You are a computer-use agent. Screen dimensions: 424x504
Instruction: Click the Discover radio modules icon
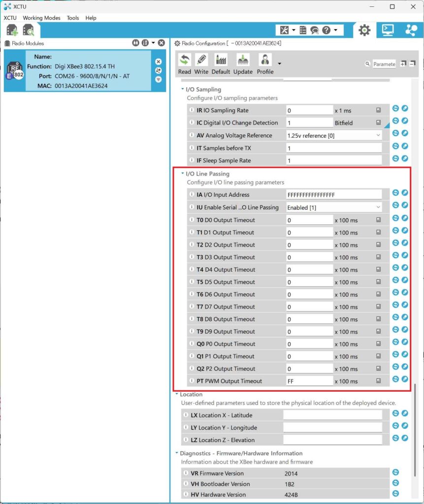tap(28, 30)
